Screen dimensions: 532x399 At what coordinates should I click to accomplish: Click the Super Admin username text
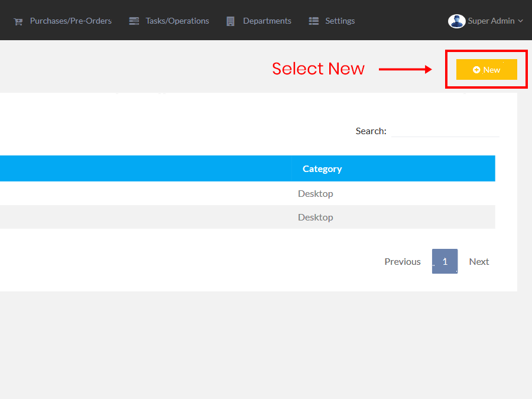(491, 21)
